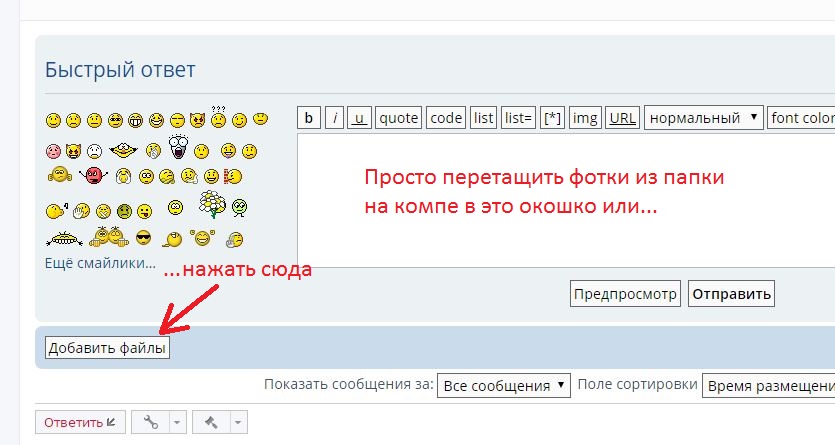This screenshot has width=835, height=445.
Task: Click the Поле сортировки label
Action: (637, 384)
